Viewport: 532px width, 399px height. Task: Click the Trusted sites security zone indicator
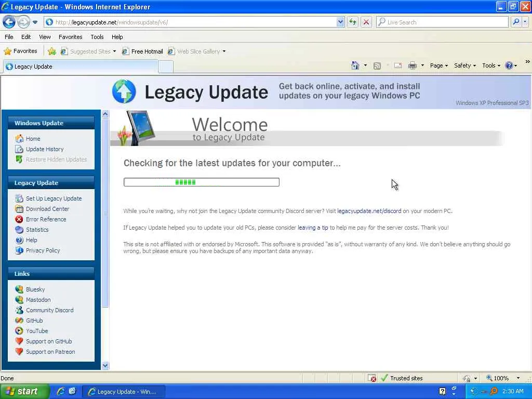pos(402,378)
